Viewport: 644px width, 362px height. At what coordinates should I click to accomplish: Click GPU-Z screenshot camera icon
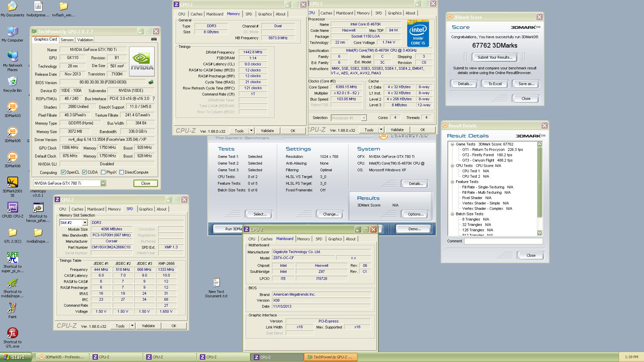click(x=154, y=39)
